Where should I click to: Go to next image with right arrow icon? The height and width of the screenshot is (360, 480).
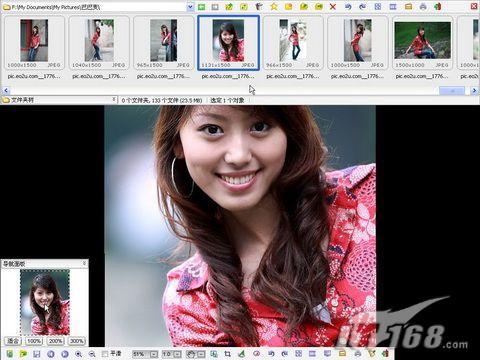coord(65,354)
